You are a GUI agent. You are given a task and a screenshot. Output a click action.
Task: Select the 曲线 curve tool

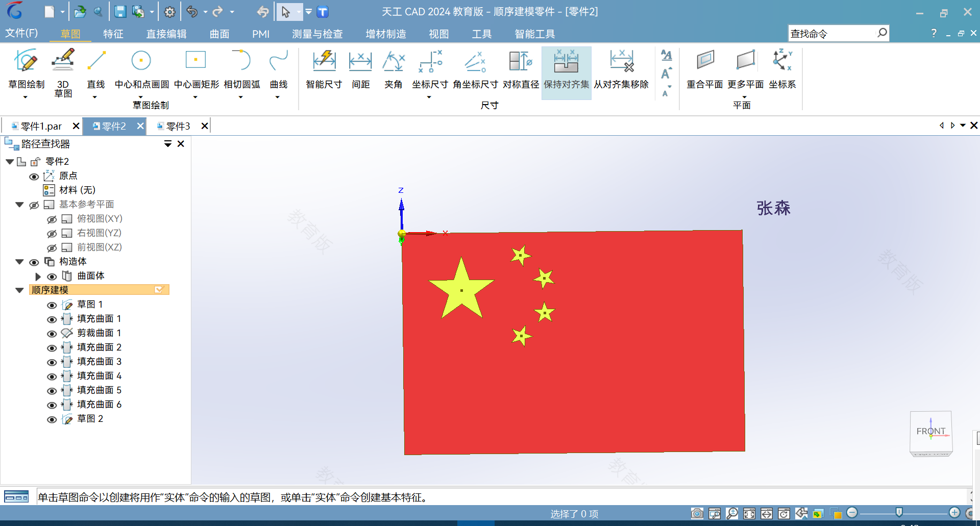click(x=279, y=68)
